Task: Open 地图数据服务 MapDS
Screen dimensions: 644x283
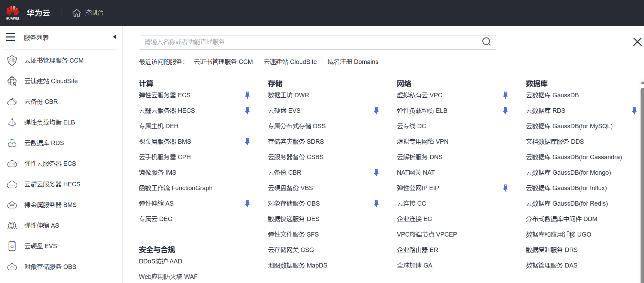Action: point(298,265)
